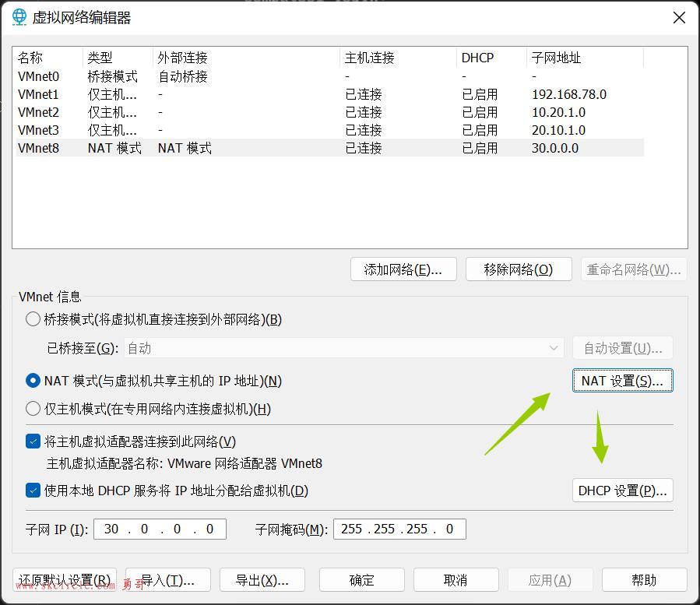The image size is (700, 605).
Task: Select 仅主机模式 radio button
Action: click(33, 409)
